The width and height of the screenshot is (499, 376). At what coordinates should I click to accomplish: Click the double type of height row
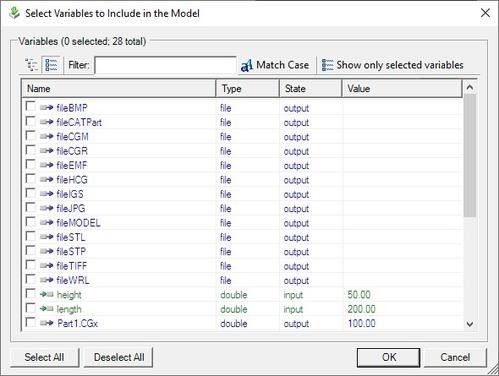pyautogui.click(x=234, y=295)
